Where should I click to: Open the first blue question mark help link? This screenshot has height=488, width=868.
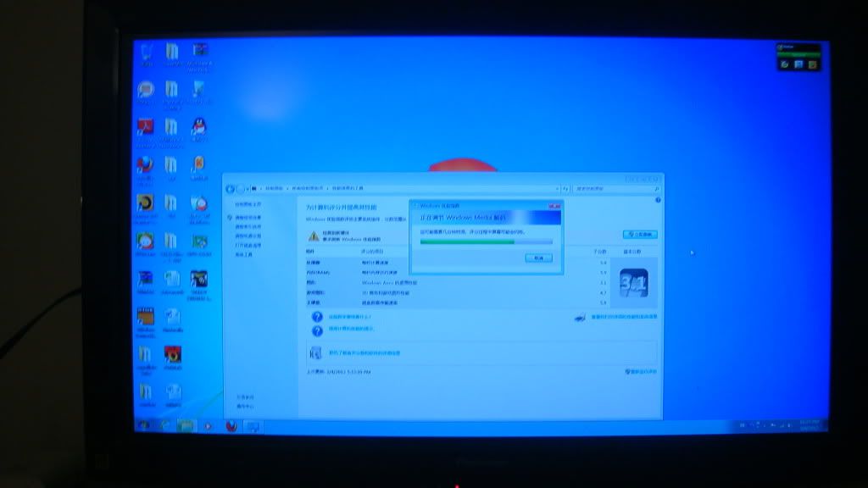[317, 316]
